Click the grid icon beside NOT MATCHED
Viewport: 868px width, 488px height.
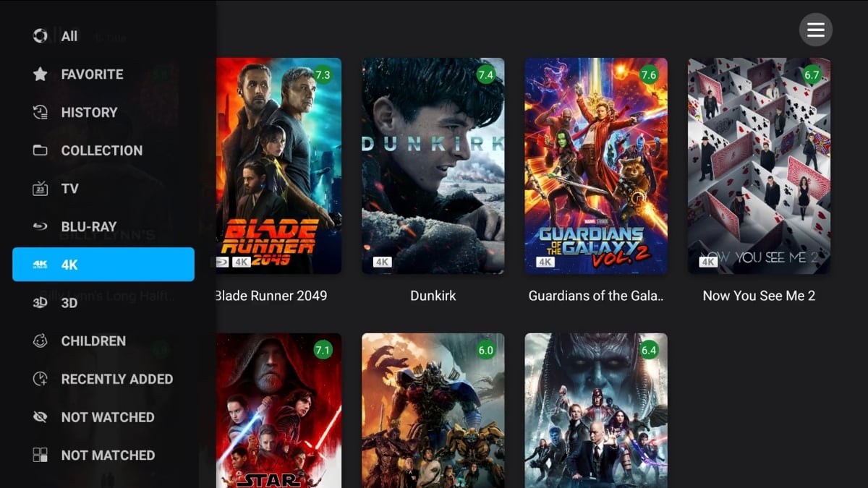coord(41,455)
